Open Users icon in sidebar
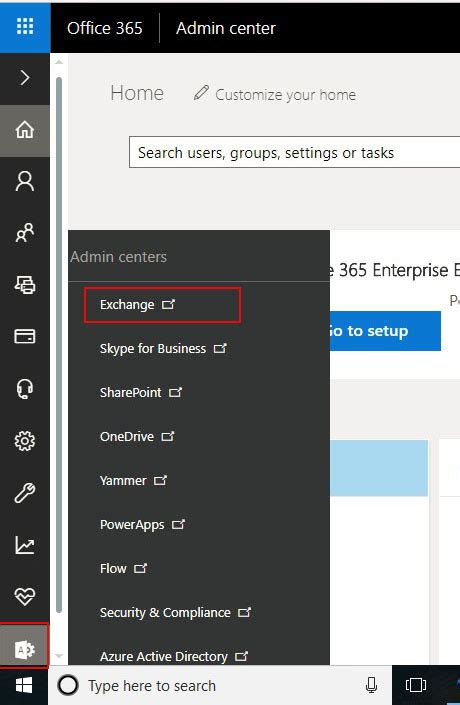Screen dimensions: 460x705 pyautogui.click(x=25, y=182)
